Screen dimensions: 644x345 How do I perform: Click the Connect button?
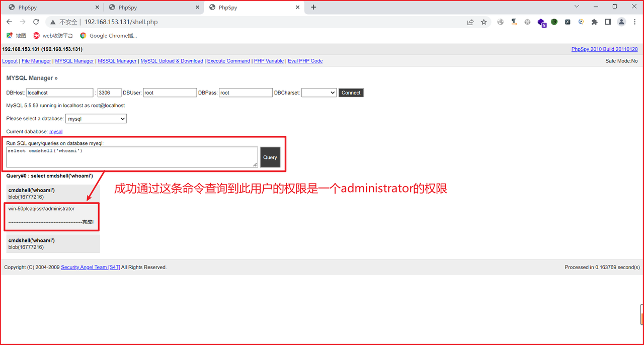351,93
